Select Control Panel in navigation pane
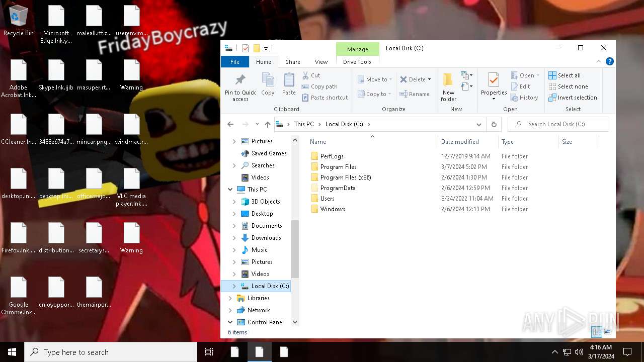Image resolution: width=644 pixels, height=362 pixels. click(265, 322)
